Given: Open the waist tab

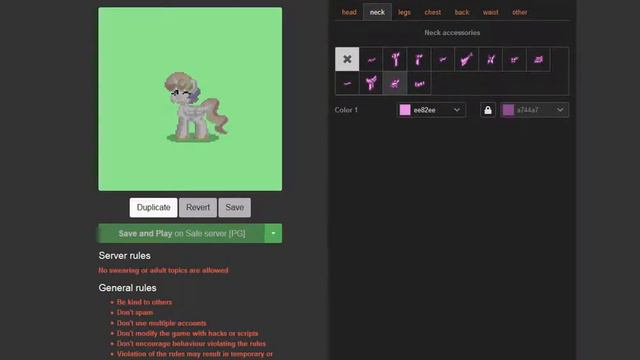Looking at the screenshot, I should [491, 12].
